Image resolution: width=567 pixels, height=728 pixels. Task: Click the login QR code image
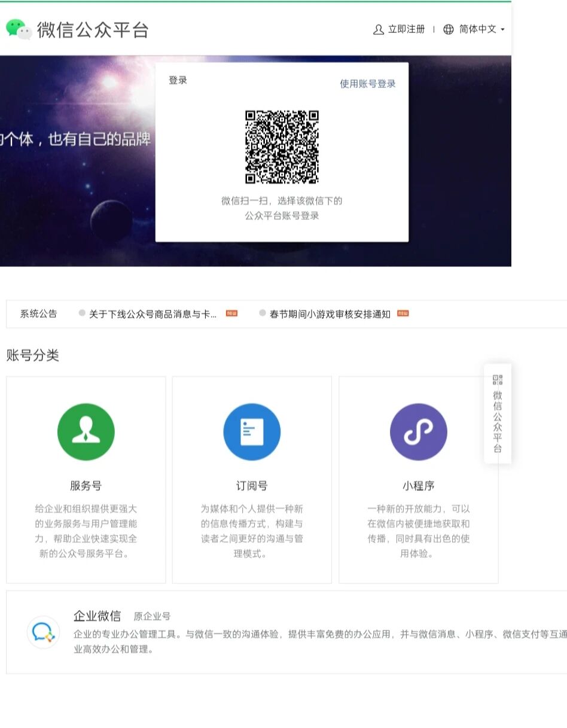pyautogui.click(x=282, y=147)
